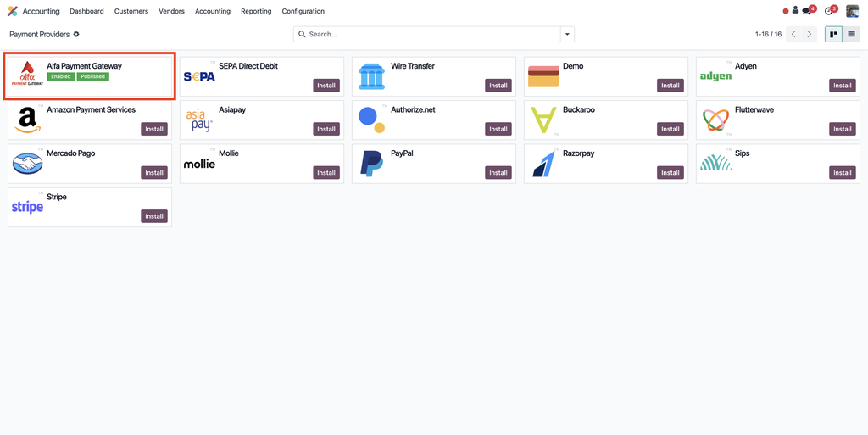
Task: Click the Payment Providers breadcrumb title
Action: (39, 34)
